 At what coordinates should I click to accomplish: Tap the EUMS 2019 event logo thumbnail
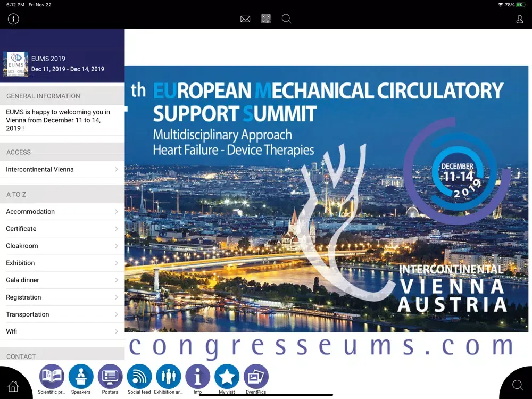point(15,64)
